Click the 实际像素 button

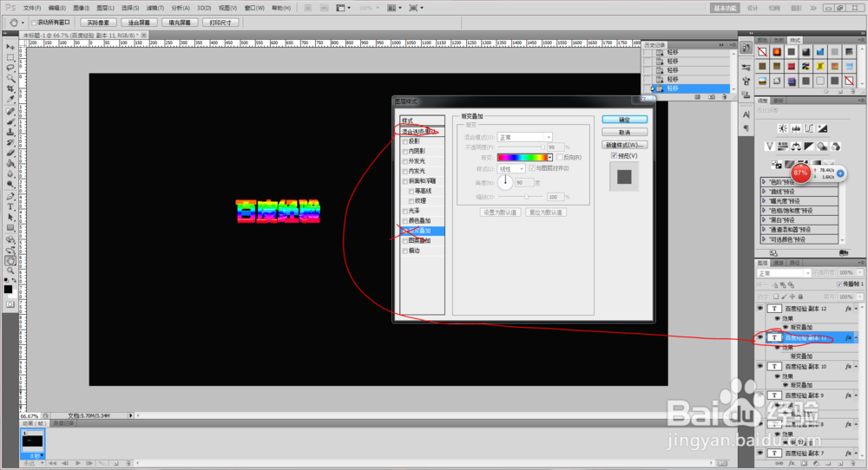99,23
